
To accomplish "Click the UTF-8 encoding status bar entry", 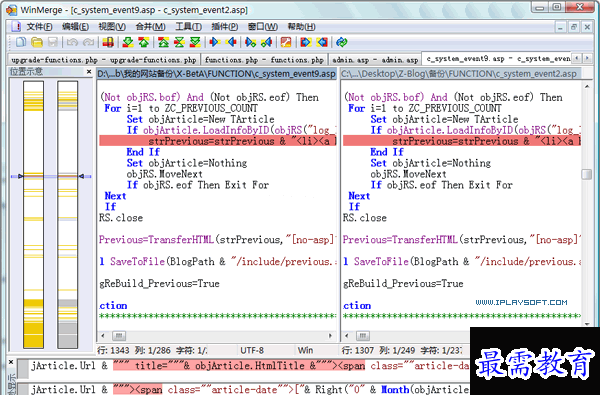I will tap(252, 350).
